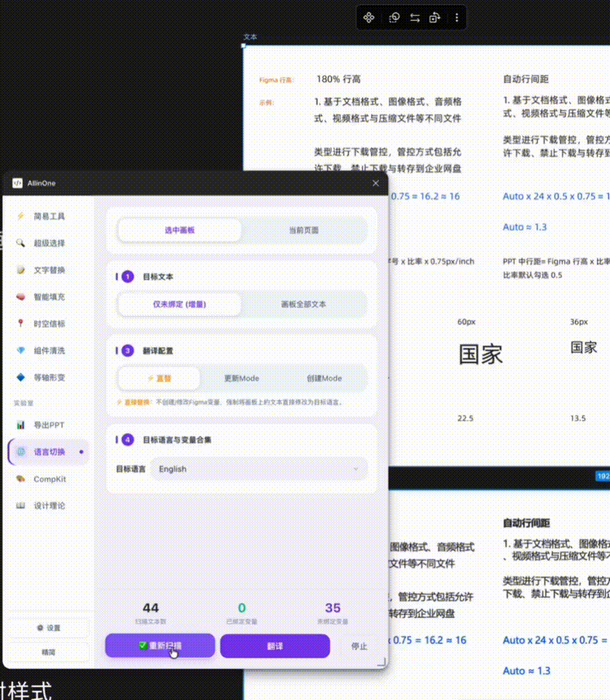Select the 选中画板 scope option
610x700 pixels.
[x=180, y=231]
